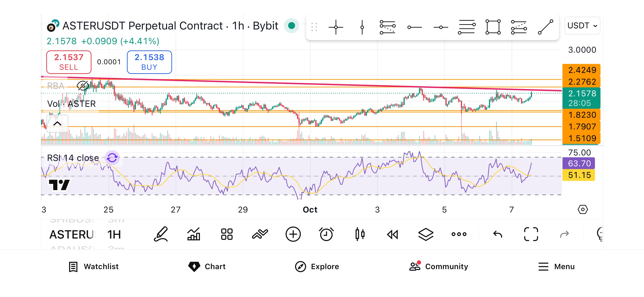Open the pencil drawing tools

click(x=161, y=234)
